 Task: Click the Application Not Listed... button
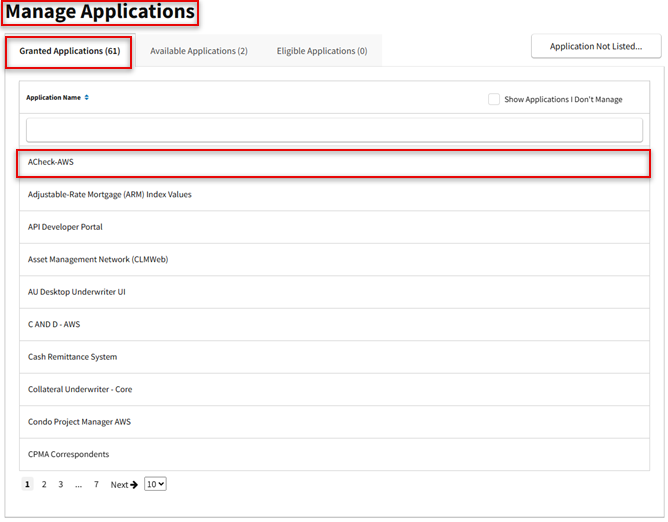coord(596,46)
